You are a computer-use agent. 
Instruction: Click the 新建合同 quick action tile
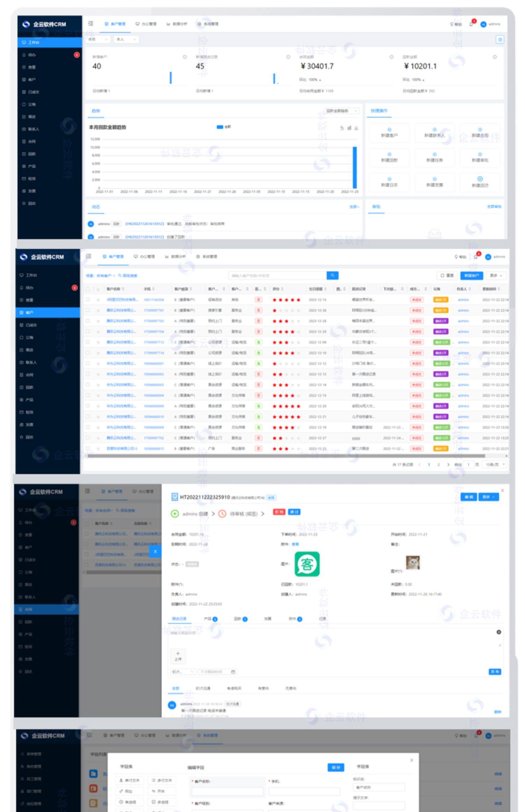480,133
